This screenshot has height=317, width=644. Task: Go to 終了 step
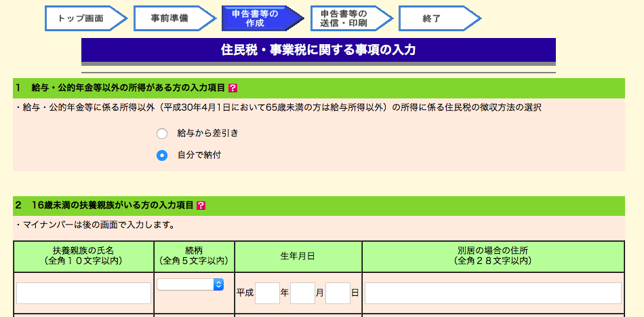[439, 18]
